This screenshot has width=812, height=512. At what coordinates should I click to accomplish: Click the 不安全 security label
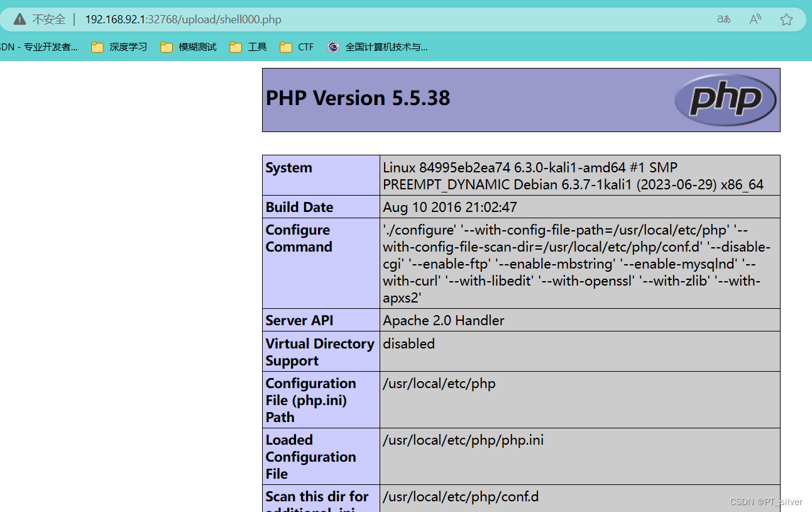click(x=49, y=19)
